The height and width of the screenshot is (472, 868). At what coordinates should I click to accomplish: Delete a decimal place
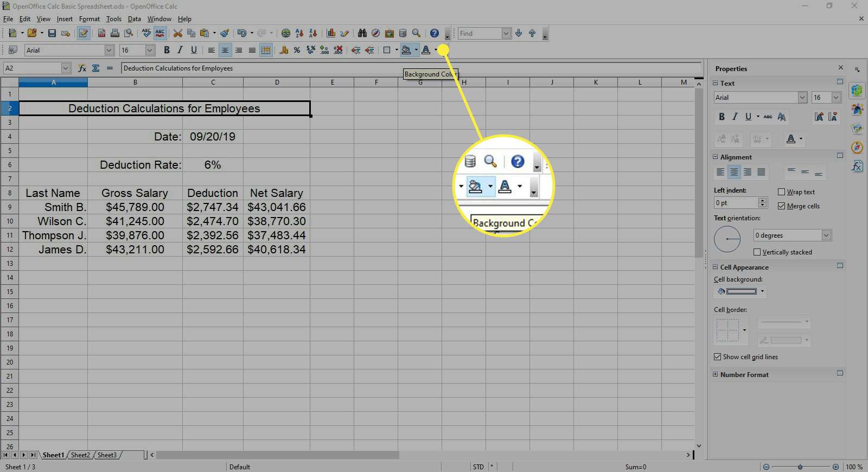[x=338, y=50]
